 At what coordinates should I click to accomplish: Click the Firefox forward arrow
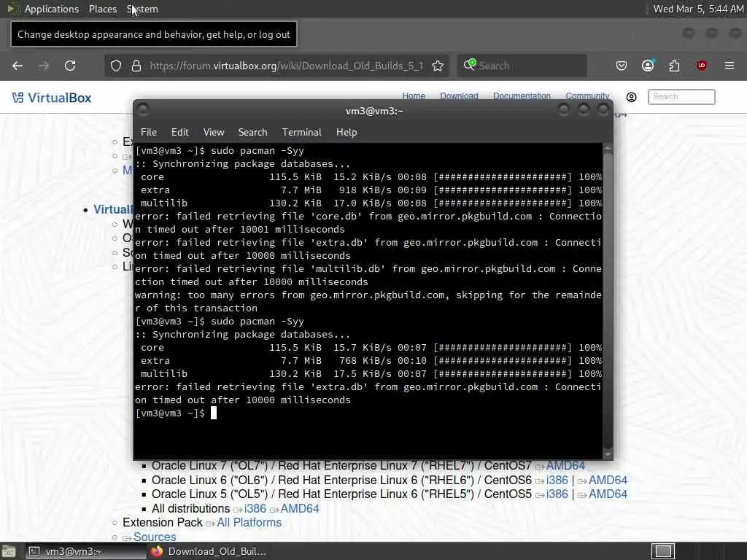(x=44, y=66)
